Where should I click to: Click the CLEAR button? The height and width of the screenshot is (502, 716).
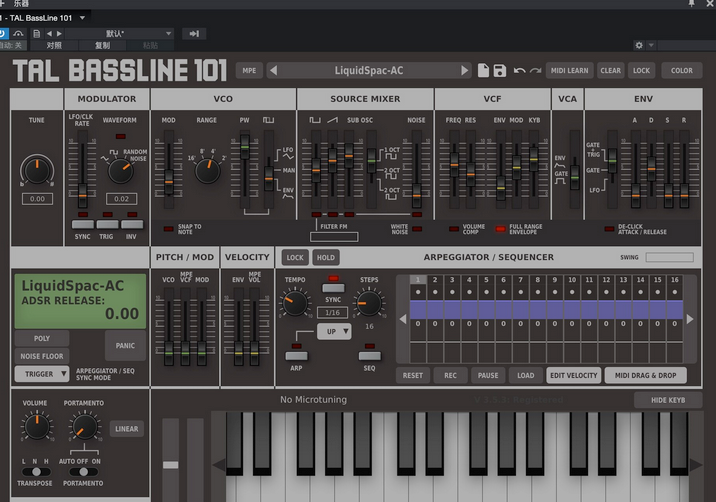click(611, 70)
